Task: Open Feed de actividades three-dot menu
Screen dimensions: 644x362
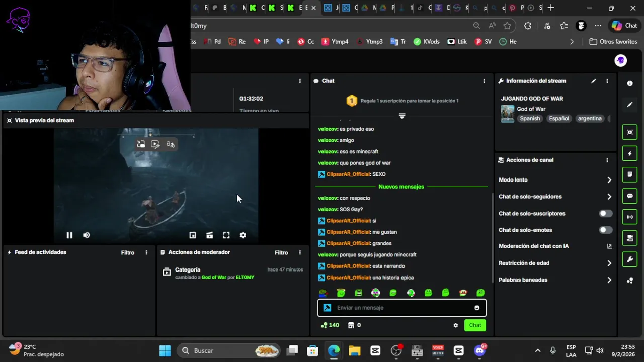Action: (146, 253)
